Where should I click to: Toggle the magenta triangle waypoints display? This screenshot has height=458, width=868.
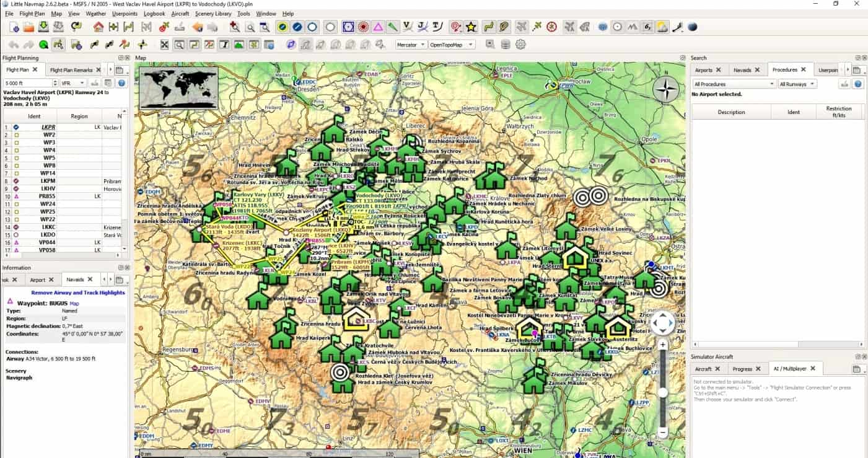coord(377,27)
